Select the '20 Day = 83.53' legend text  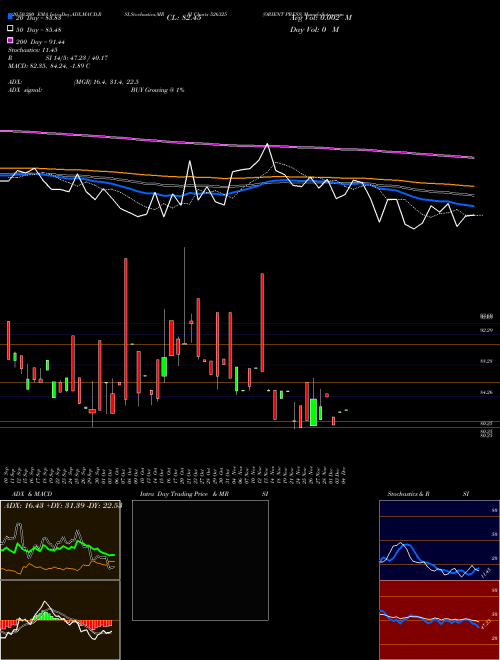(x=39, y=18)
